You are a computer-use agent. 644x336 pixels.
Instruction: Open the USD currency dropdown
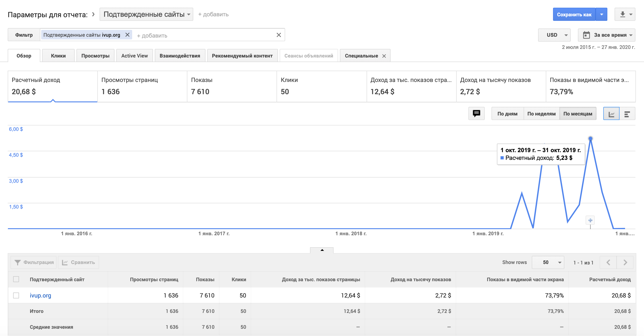pos(554,35)
